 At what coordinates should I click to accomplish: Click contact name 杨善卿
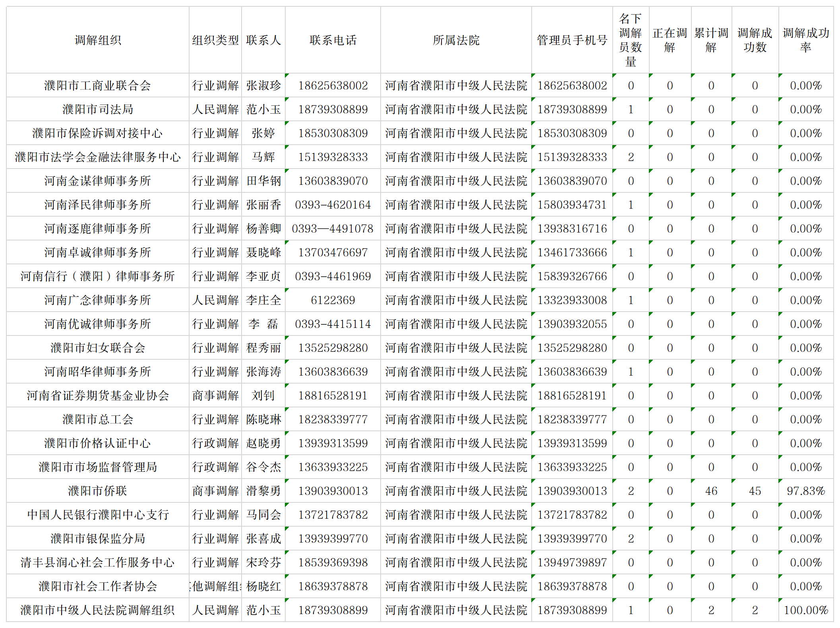point(263,229)
